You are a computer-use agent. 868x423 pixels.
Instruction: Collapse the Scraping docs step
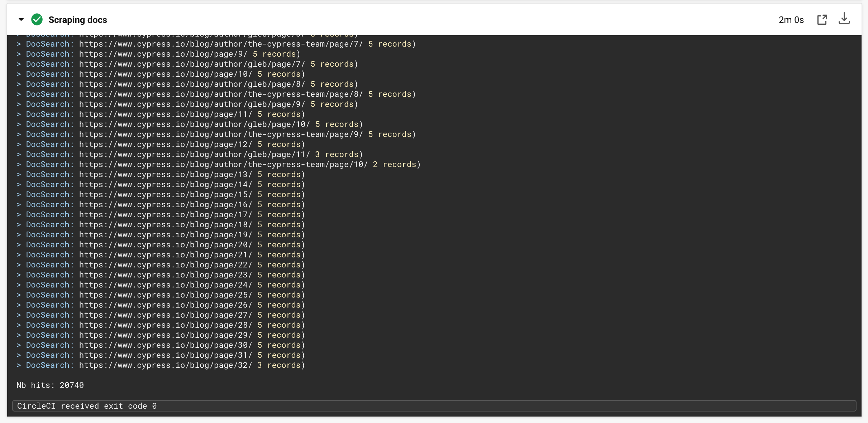coord(21,20)
